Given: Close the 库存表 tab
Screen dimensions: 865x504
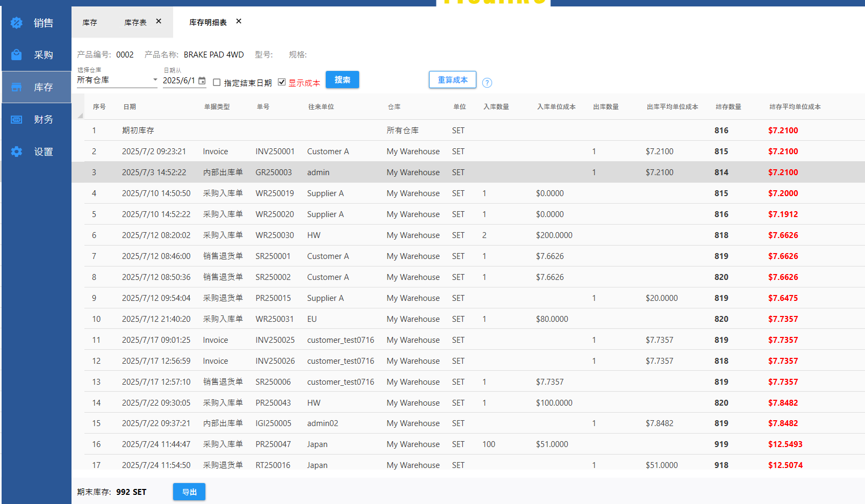Looking at the screenshot, I should click(x=159, y=21).
